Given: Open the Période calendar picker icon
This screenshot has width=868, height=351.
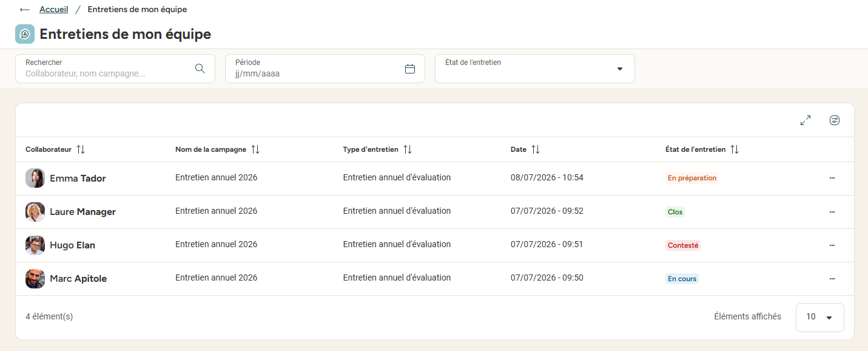Looking at the screenshot, I should click(x=410, y=69).
